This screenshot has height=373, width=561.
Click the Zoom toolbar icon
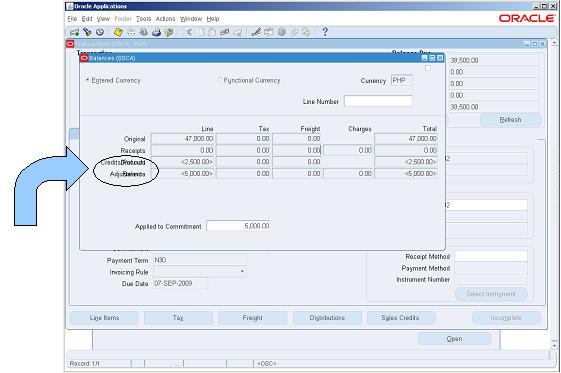(269, 32)
